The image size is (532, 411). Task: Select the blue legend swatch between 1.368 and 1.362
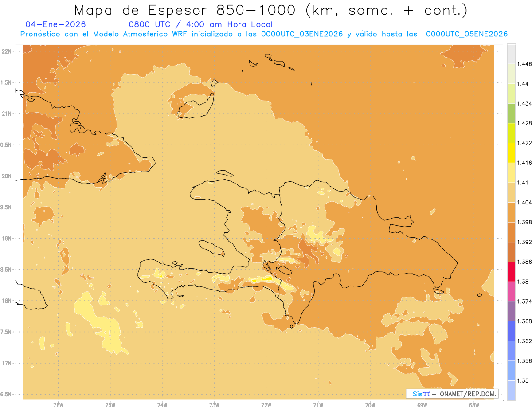click(511, 331)
